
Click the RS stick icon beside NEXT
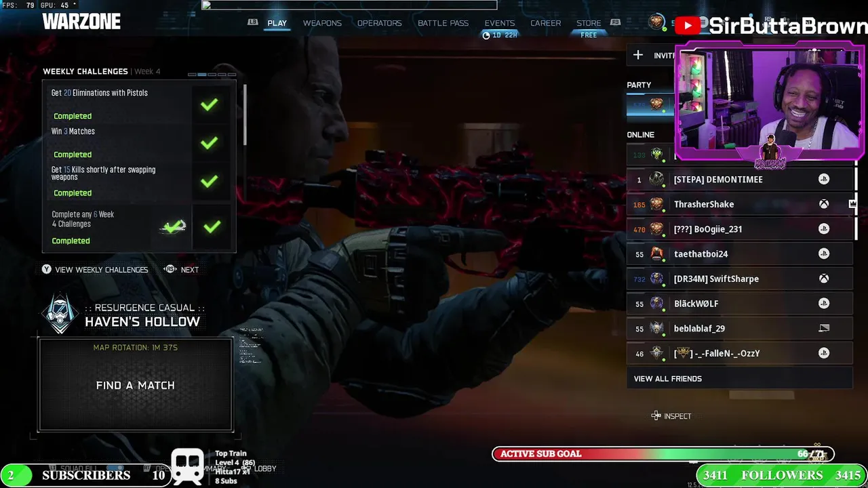click(170, 269)
